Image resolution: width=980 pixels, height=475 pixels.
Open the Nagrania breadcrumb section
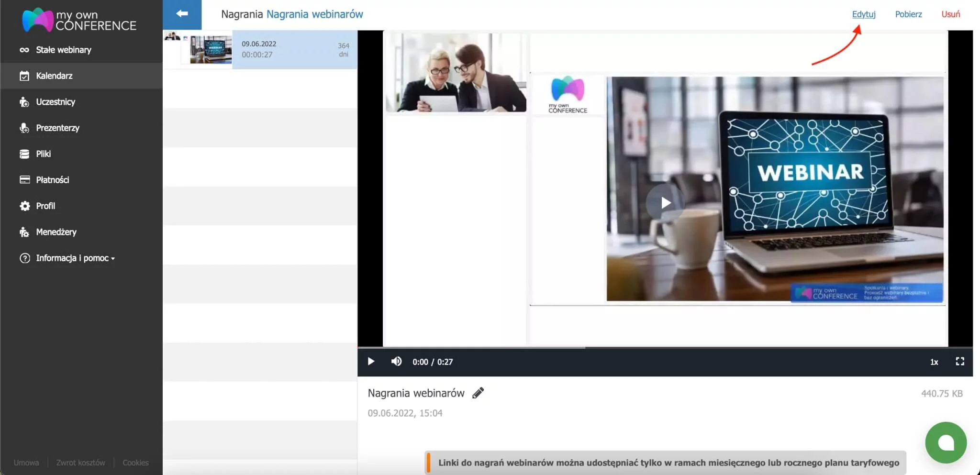click(x=241, y=14)
